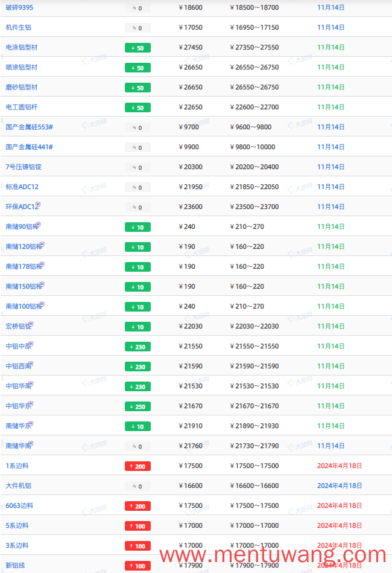Select the ¥18600 price for 破碎9395
The image size is (392, 573).
coord(191,7)
